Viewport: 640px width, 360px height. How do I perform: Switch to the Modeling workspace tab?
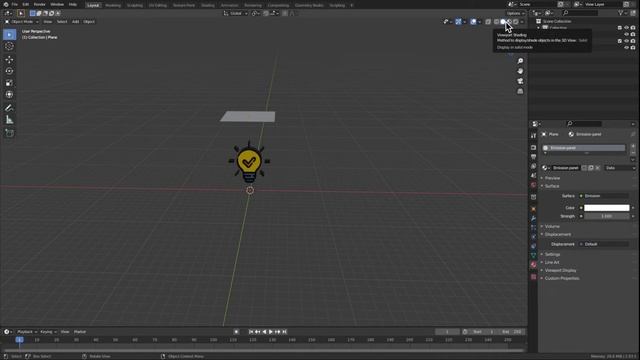(113, 5)
